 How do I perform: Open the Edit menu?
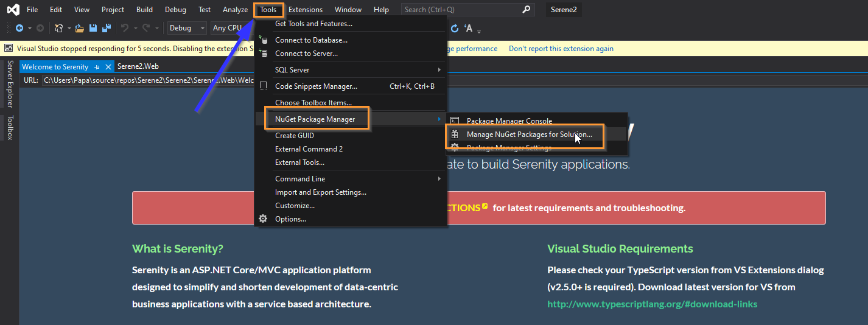(x=56, y=10)
